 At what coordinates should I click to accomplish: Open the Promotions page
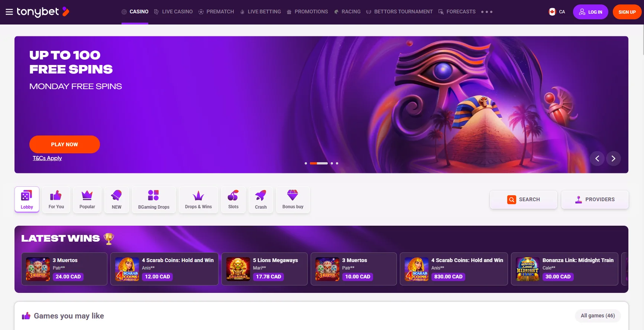point(307,12)
